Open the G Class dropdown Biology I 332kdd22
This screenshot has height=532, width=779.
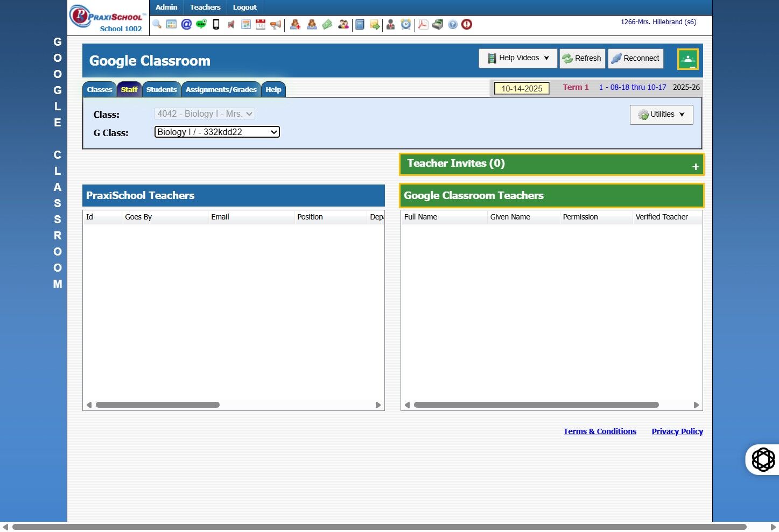[x=217, y=132]
